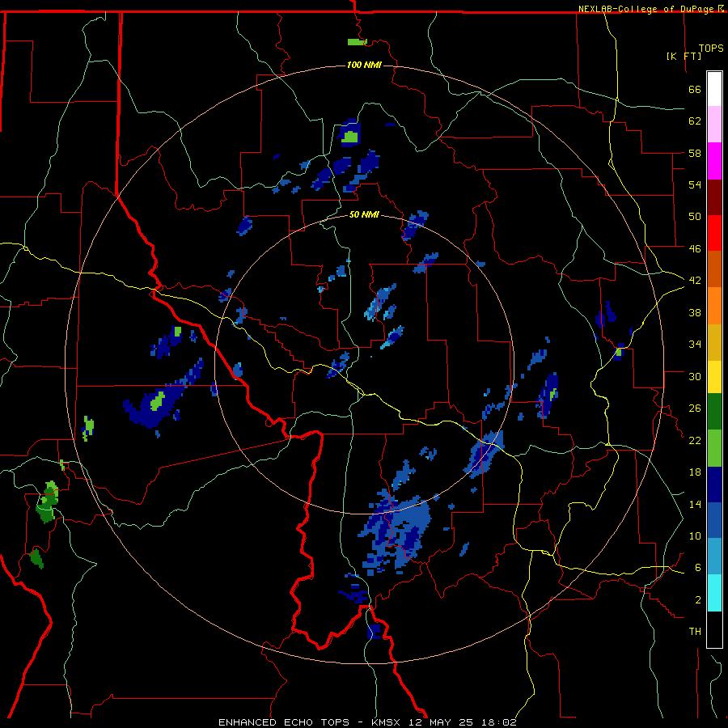Click the legend value "62"
The height and width of the screenshot is (728, 728).
[695, 121]
